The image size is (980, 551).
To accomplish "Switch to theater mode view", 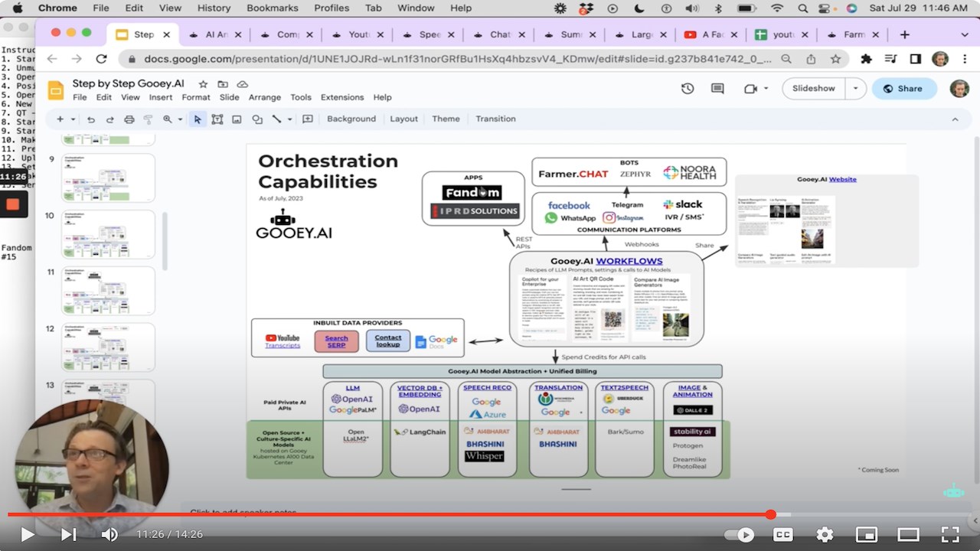I will point(908,535).
